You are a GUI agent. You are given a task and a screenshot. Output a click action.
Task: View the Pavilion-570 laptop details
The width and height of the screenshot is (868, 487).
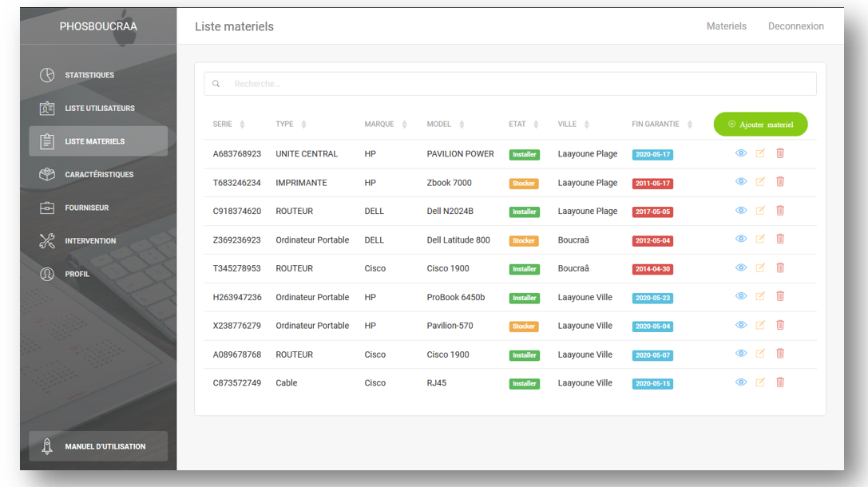click(x=741, y=326)
